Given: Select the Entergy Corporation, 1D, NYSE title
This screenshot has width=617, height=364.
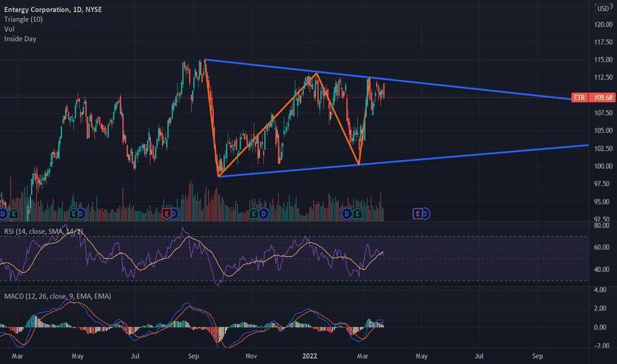Looking at the screenshot, I should [x=53, y=9].
